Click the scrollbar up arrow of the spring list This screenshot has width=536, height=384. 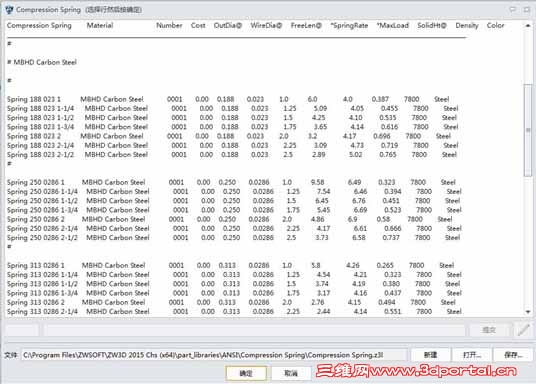click(x=528, y=26)
